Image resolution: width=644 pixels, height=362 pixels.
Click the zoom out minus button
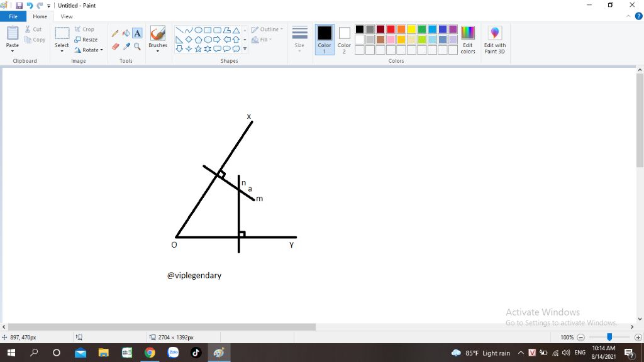pyautogui.click(x=580, y=337)
